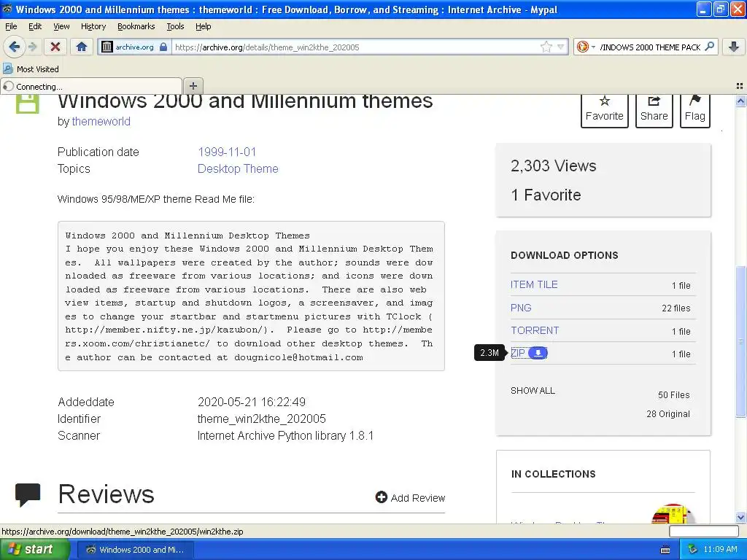The height and width of the screenshot is (560, 747).
Task: Open the themeworld author link
Action: 101,122
